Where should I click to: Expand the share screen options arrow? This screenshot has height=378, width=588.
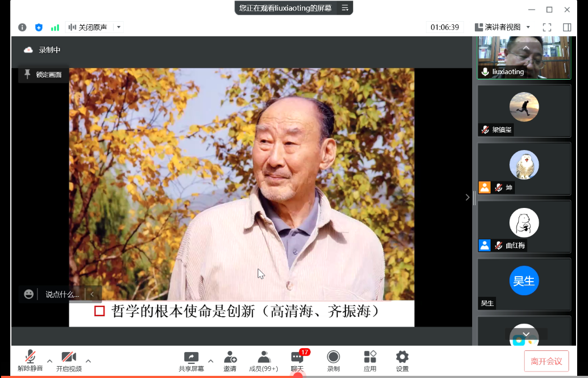coord(211,361)
